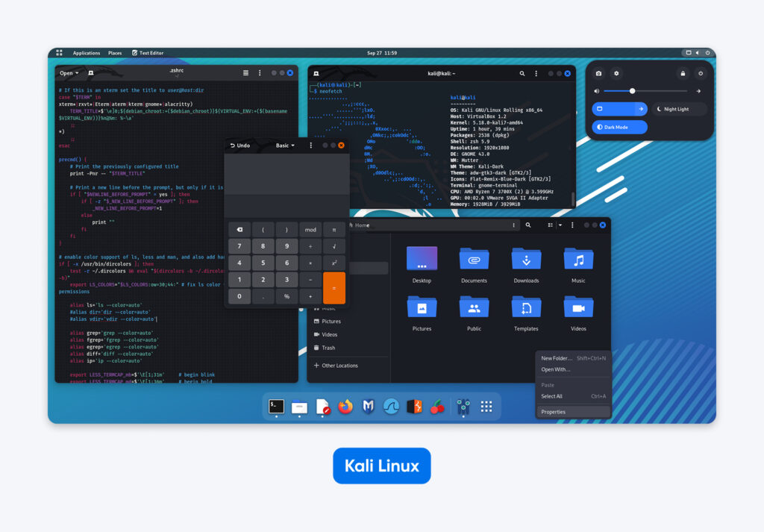This screenshot has width=764, height=532.
Task: Open the Applications menu in the top panel
Action: (x=87, y=53)
